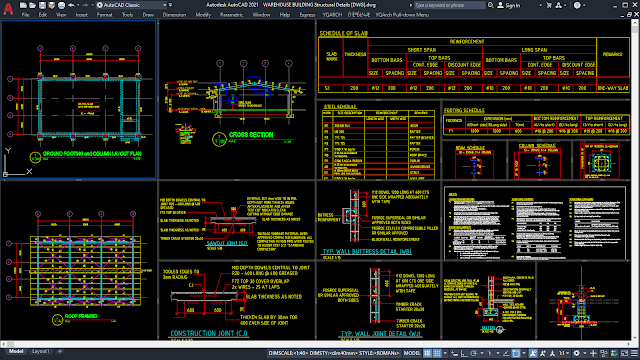Open the polar tracking angle dropdown
Image resolution: width=640 pixels, height=360 pixels.
(482, 353)
